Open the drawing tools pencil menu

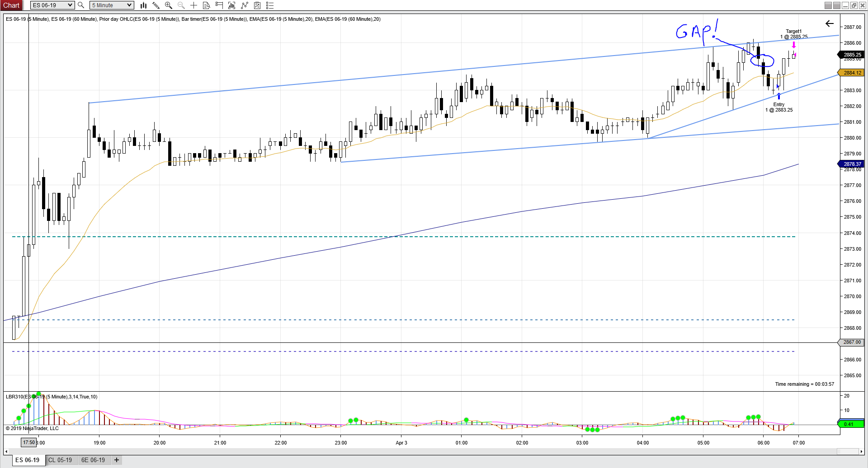tap(156, 5)
